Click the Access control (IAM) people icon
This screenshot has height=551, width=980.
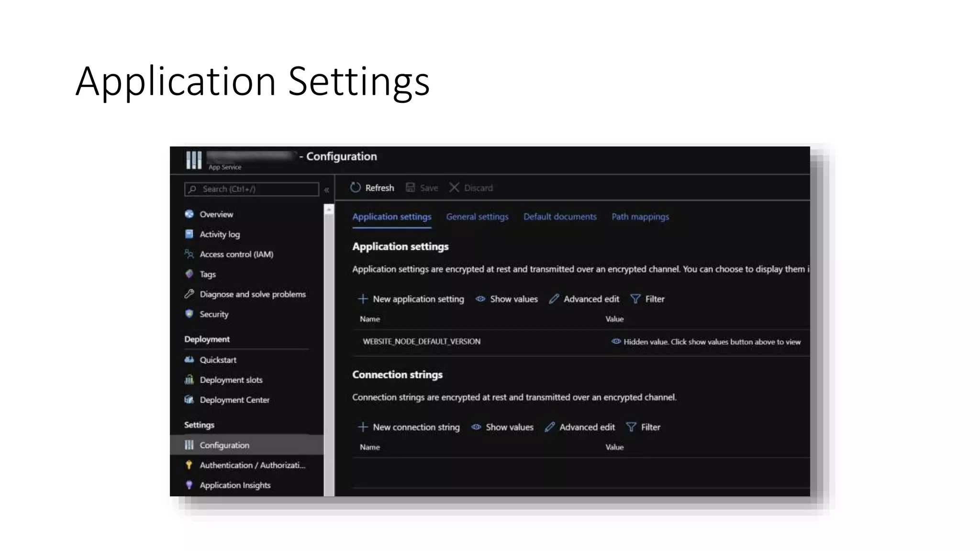[x=189, y=254]
